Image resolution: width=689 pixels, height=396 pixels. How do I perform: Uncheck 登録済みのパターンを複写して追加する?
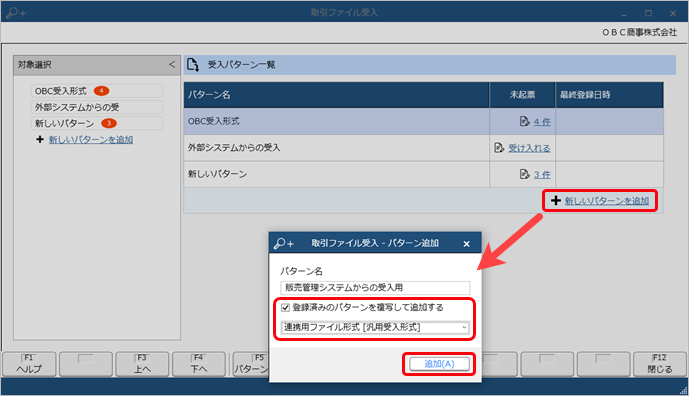pos(285,308)
